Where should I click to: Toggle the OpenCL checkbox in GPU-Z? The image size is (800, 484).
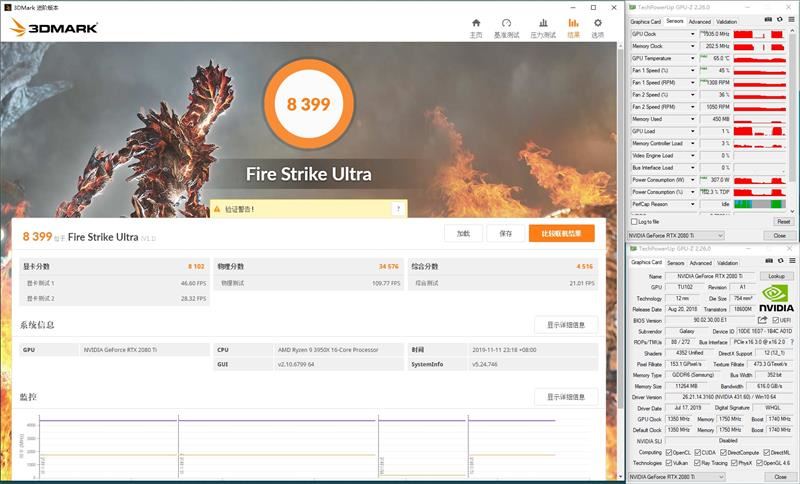[669, 452]
